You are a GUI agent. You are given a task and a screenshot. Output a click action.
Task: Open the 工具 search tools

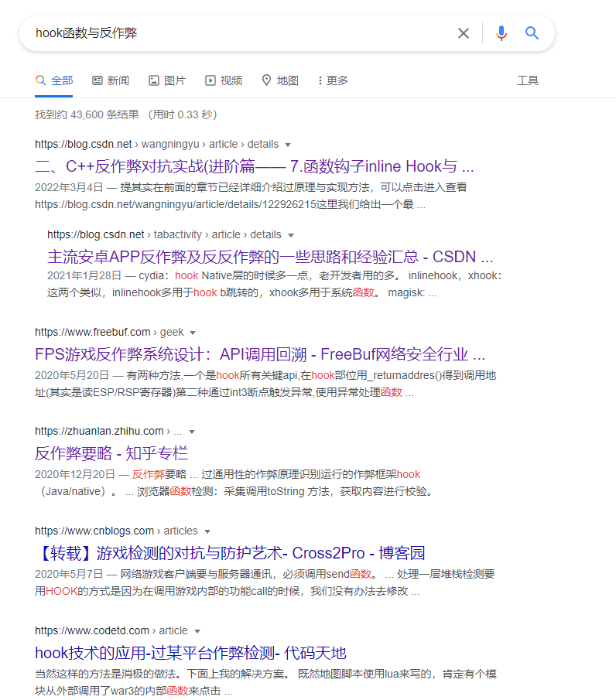(528, 80)
